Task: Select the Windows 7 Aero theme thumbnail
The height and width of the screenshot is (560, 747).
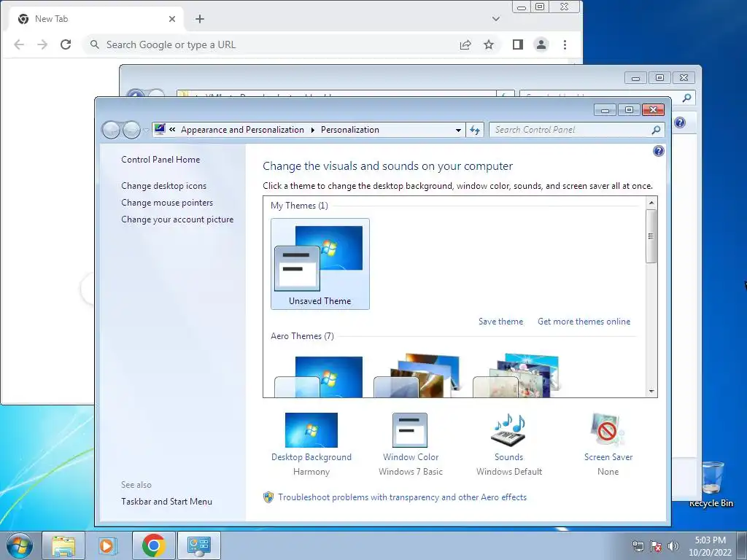Action: click(x=319, y=376)
